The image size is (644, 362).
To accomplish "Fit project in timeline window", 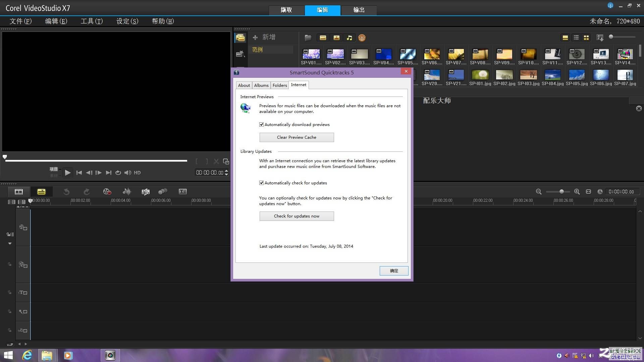I will (588, 192).
